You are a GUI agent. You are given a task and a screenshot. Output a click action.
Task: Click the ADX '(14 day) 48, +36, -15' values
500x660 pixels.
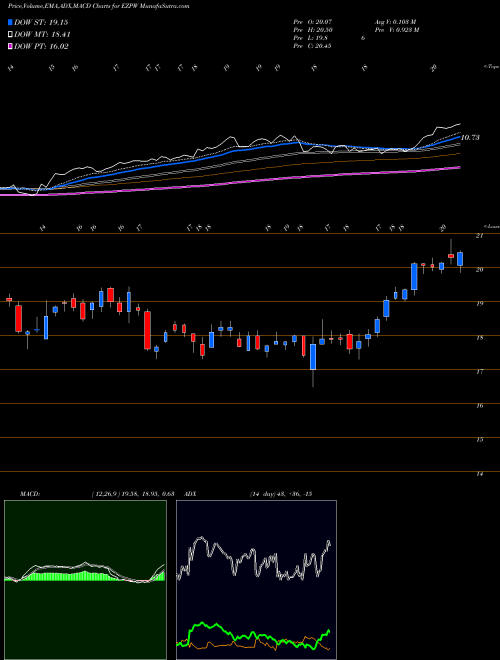[280, 494]
